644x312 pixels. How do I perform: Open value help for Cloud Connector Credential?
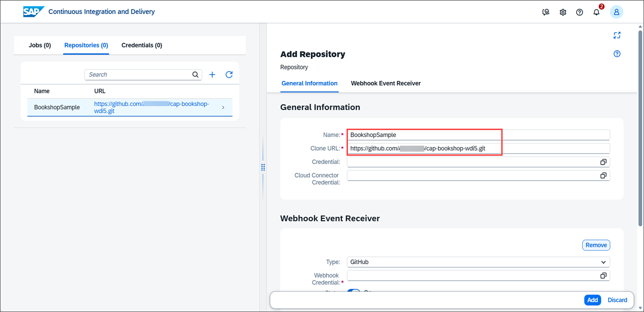pos(603,176)
